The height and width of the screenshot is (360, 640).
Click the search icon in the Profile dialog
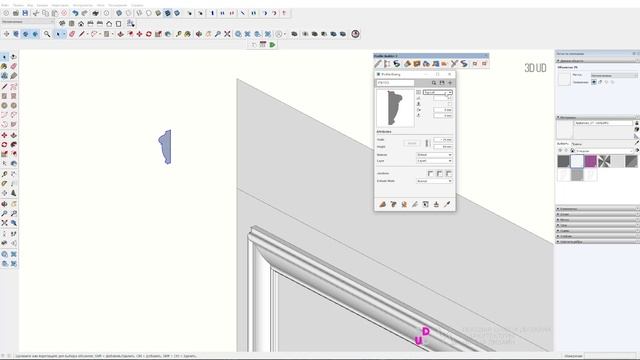[434, 83]
